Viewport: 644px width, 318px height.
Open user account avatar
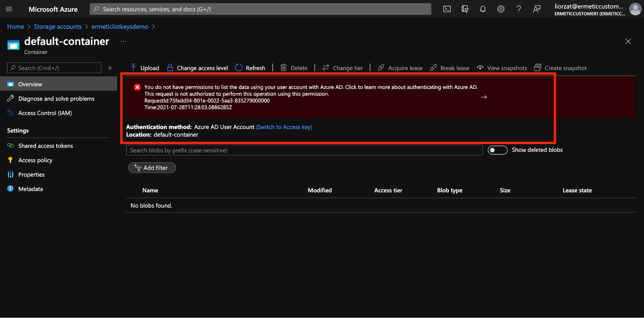[635, 9]
